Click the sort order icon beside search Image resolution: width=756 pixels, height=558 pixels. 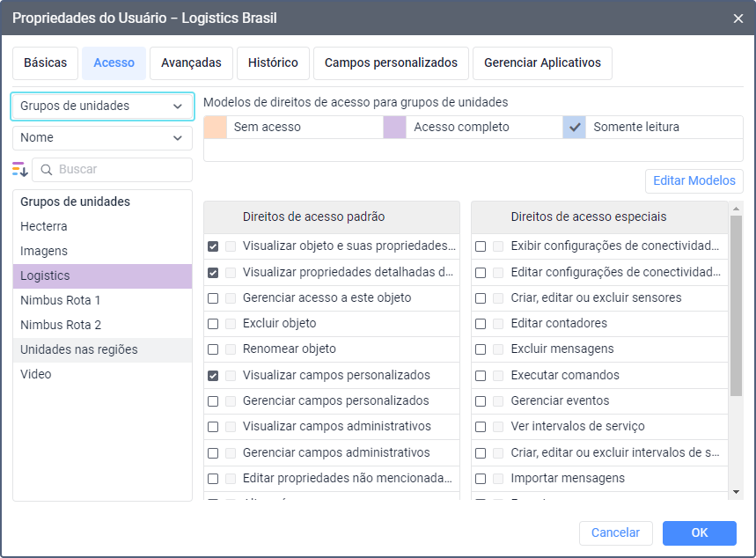coord(20,170)
